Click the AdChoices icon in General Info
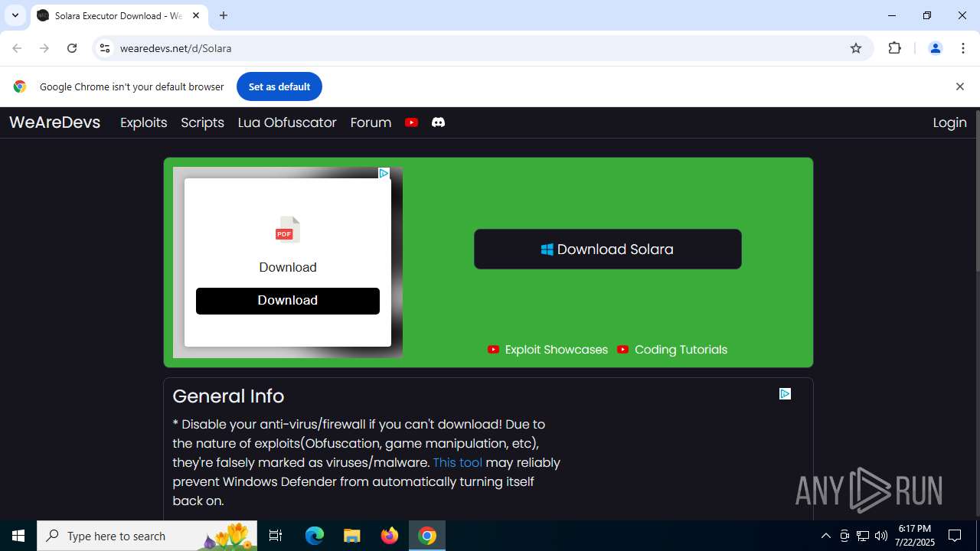 click(x=785, y=393)
